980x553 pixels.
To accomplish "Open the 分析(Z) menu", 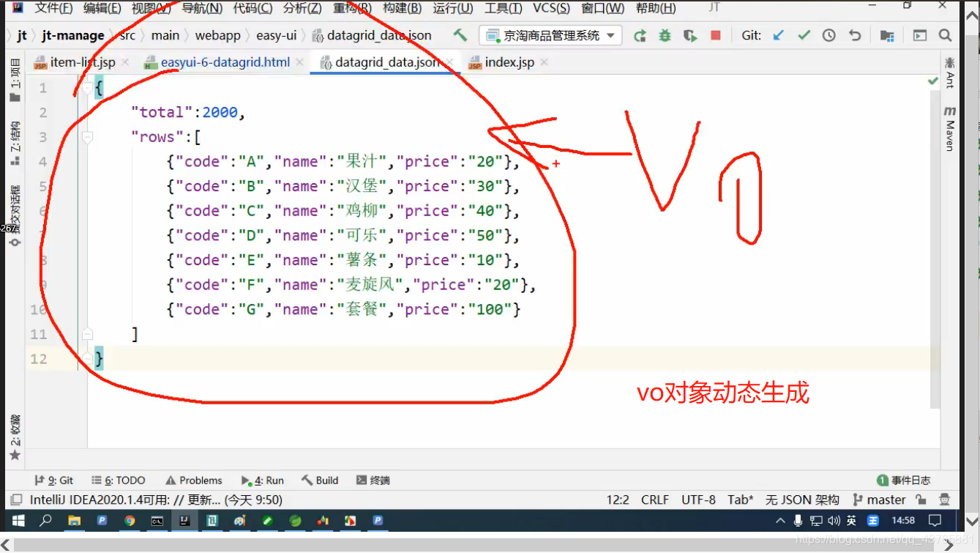I will click(x=302, y=8).
